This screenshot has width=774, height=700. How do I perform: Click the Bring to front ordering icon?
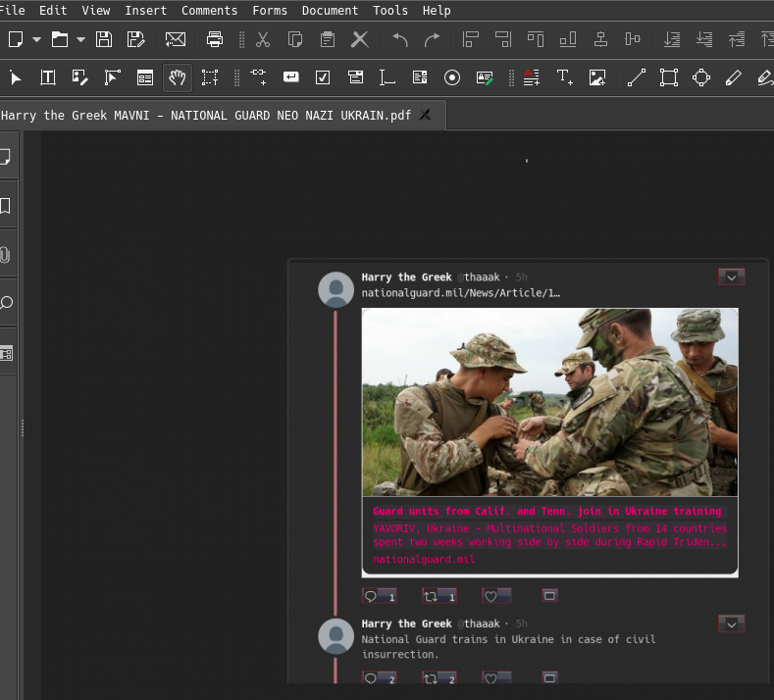tap(672, 39)
